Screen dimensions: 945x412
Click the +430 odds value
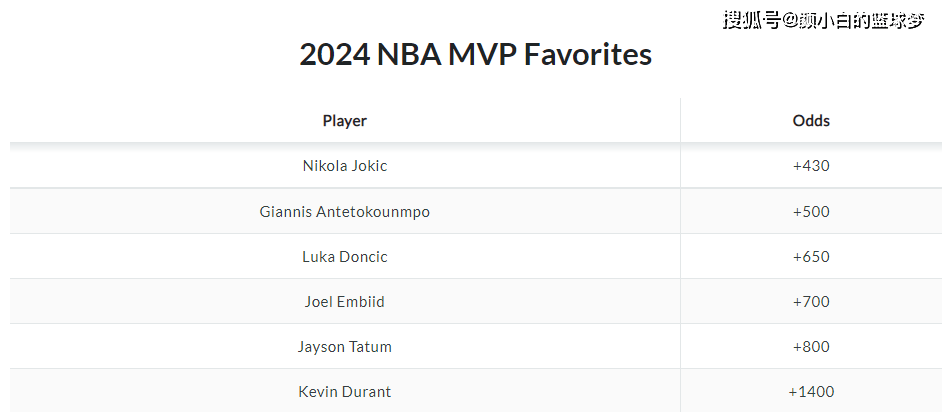click(x=811, y=166)
